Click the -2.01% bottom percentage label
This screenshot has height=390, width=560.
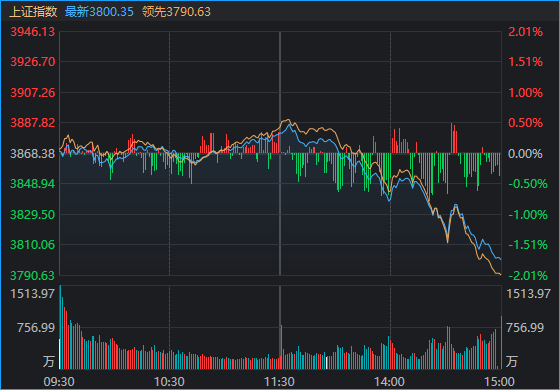click(x=528, y=276)
